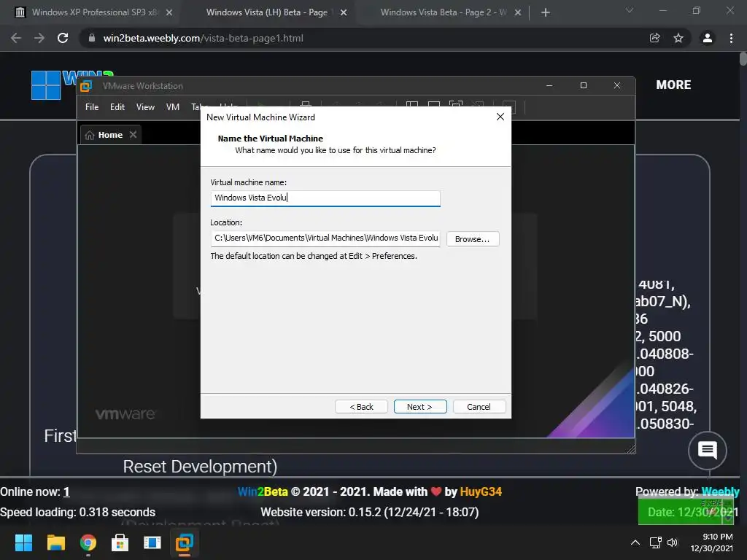Open the View menu in VMware
This screenshot has height=560, width=747.
[x=145, y=107]
